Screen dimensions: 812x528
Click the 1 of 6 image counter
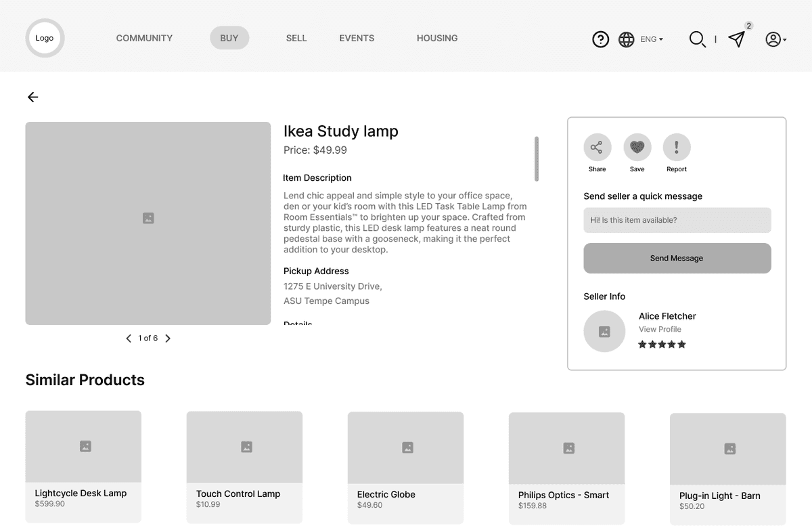point(148,338)
